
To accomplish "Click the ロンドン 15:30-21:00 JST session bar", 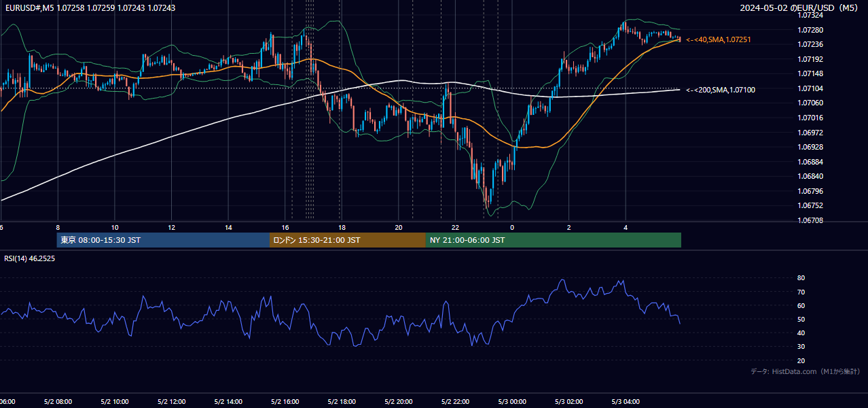I will (348, 240).
